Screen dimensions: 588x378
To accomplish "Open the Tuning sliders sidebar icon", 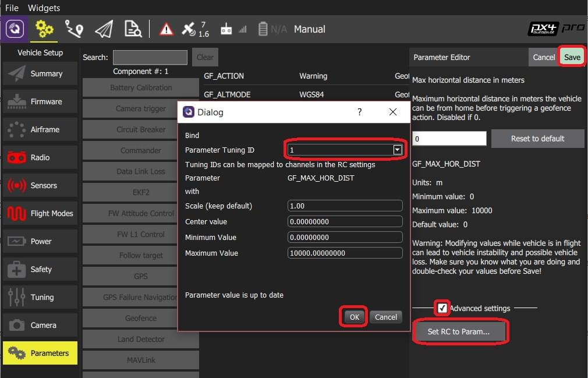I will click(x=16, y=297).
